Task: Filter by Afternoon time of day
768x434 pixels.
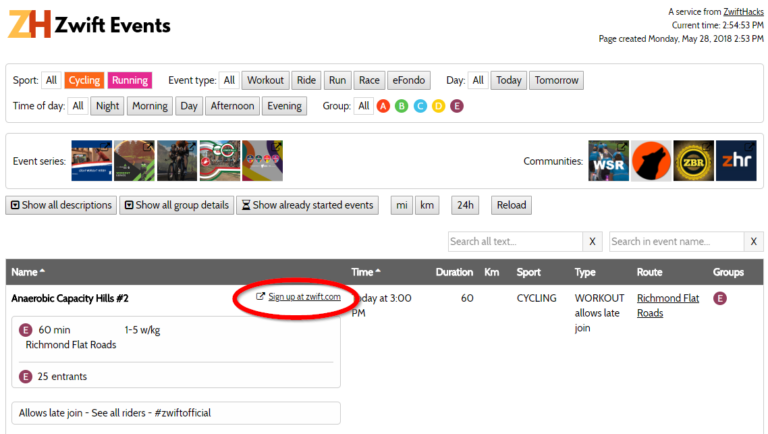Action: tap(232, 106)
